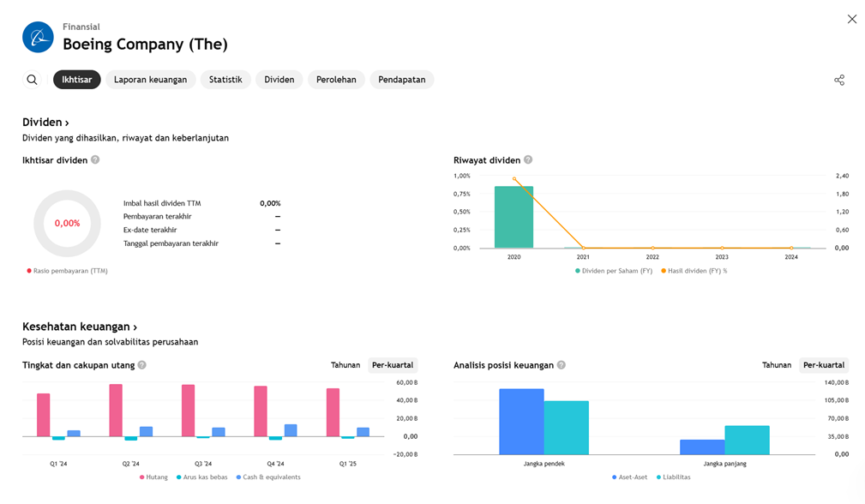The width and height of the screenshot is (865, 504).
Task: Click the 2024 axis label in Riwayat dividen
Action: coord(791,257)
